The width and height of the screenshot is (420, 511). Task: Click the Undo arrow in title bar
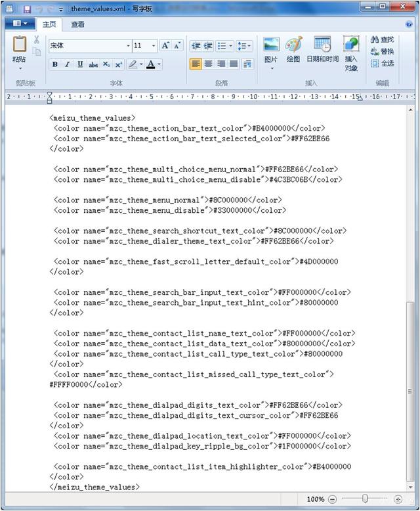pyautogui.click(x=40, y=9)
